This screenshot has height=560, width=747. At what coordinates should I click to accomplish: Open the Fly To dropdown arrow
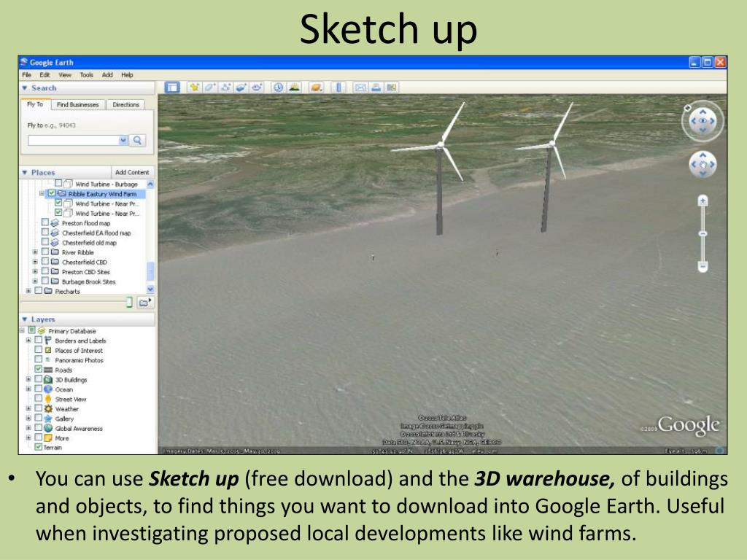(x=123, y=140)
